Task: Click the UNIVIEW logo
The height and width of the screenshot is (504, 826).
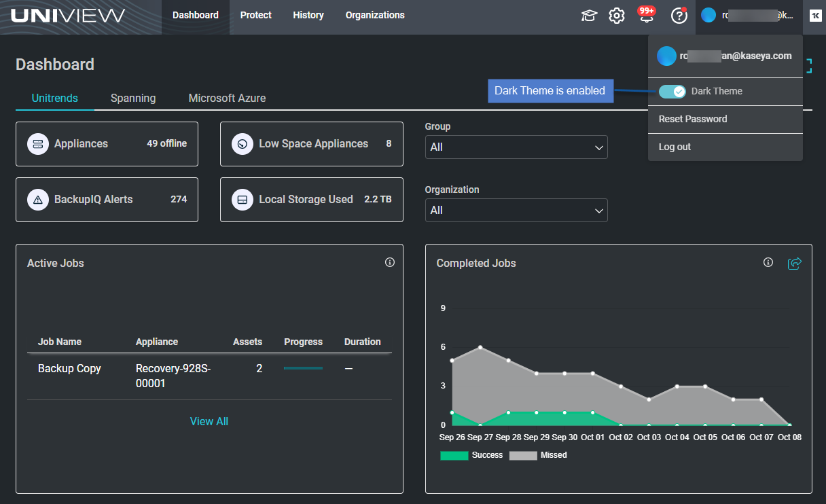Action: 68,16
